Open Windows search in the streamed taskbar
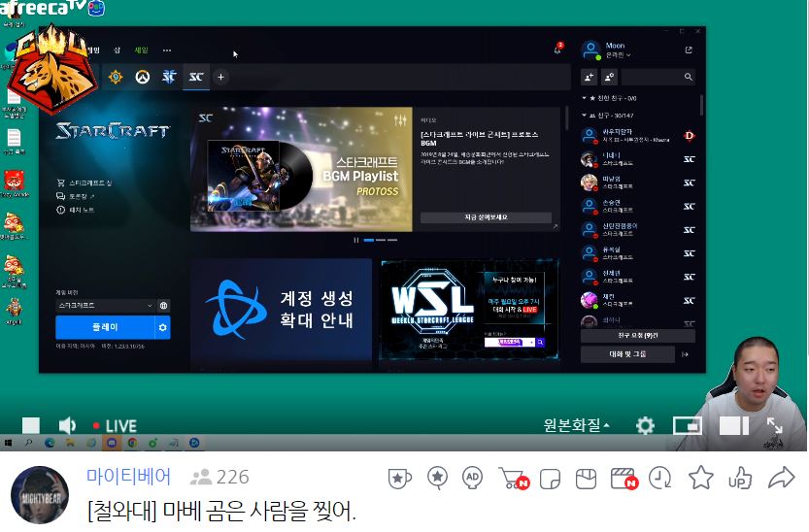The height and width of the screenshot is (532, 809). [x=28, y=443]
